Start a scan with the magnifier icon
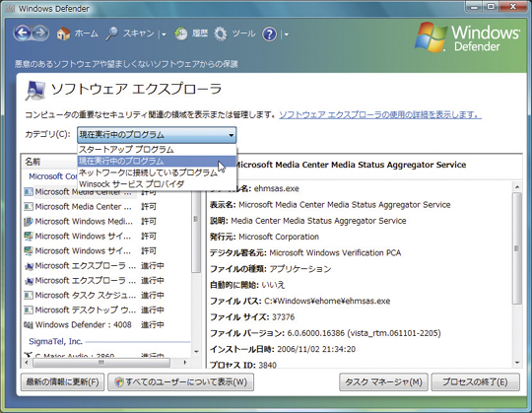This screenshot has height=413, width=532. click(x=111, y=34)
